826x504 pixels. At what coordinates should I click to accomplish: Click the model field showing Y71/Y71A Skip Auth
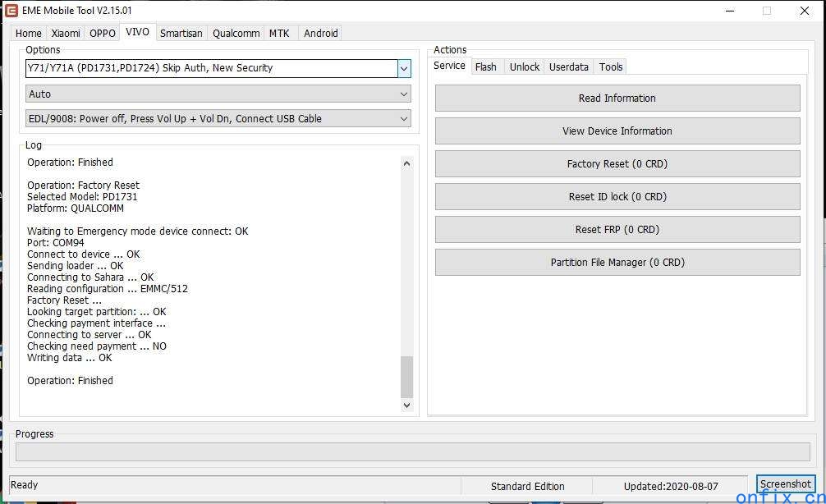(211, 68)
